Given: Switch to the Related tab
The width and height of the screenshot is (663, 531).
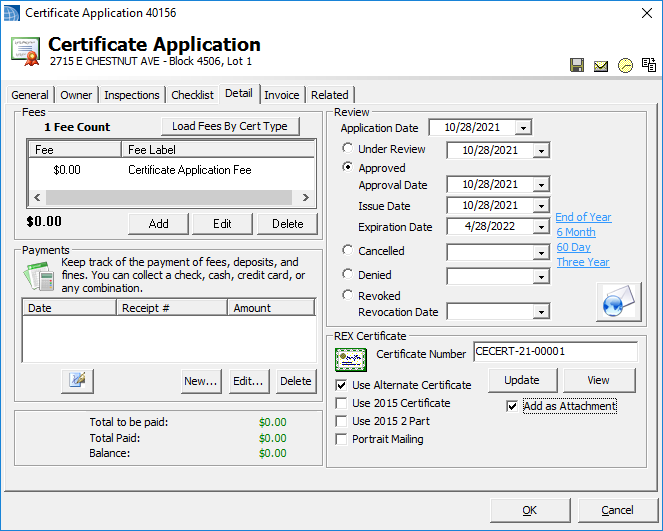Looking at the screenshot, I should tap(330, 95).
